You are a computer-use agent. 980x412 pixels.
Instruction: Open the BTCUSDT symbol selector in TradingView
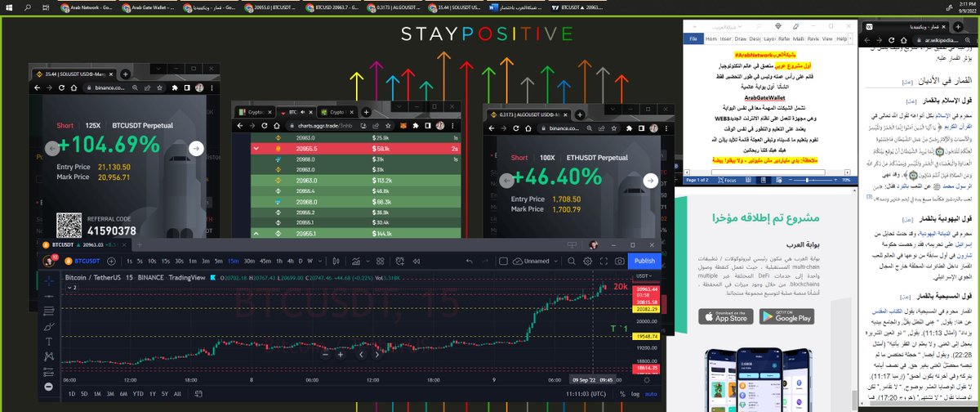[82, 261]
